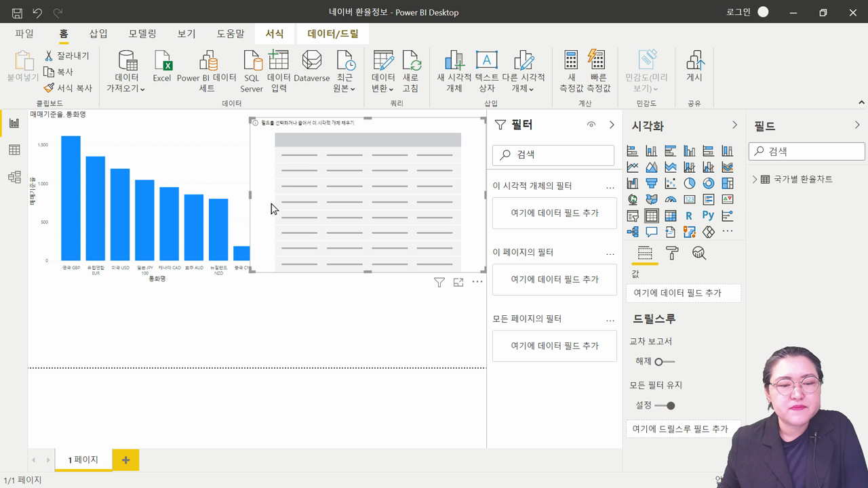Click the 새 측정값 button
This screenshot has height=488, width=868.
point(572,71)
